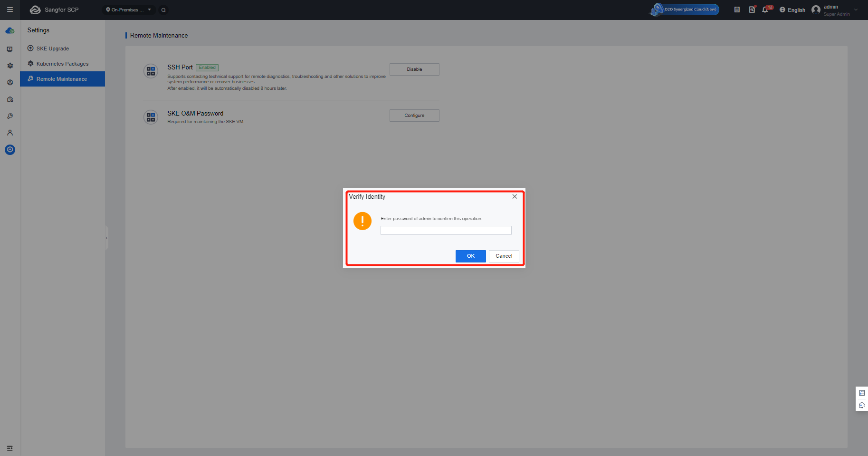Click the top bar search icon
The width and height of the screenshot is (868, 456).
tap(163, 10)
